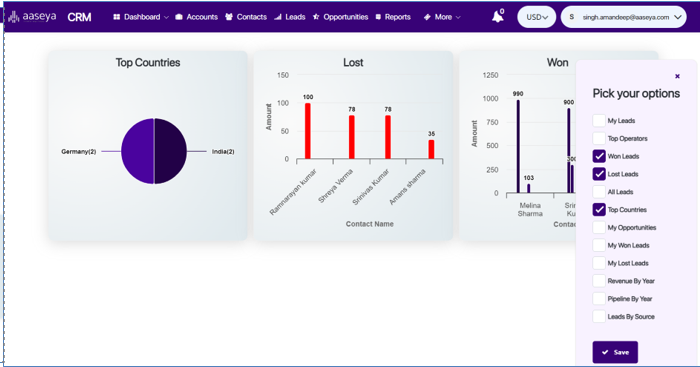Click the Contacts people icon
The height and width of the screenshot is (367, 700).
(229, 17)
